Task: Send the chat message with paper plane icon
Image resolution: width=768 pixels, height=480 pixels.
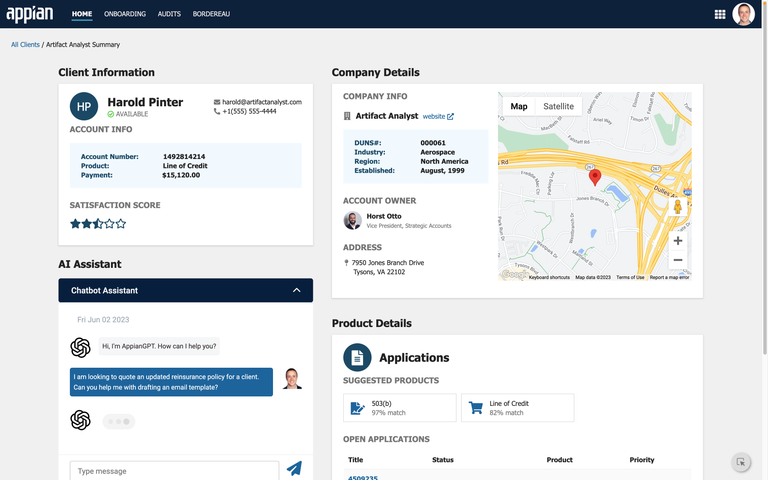Action: click(x=294, y=468)
